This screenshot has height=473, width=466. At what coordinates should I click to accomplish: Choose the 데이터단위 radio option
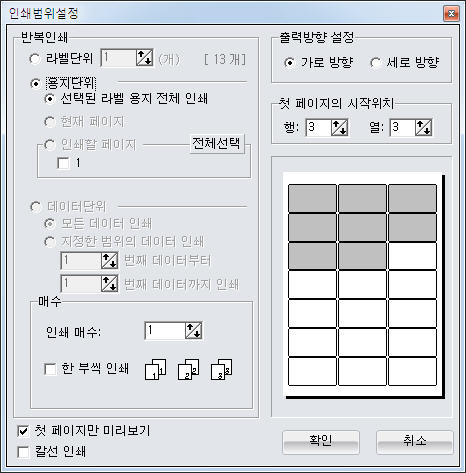pyautogui.click(x=35, y=207)
